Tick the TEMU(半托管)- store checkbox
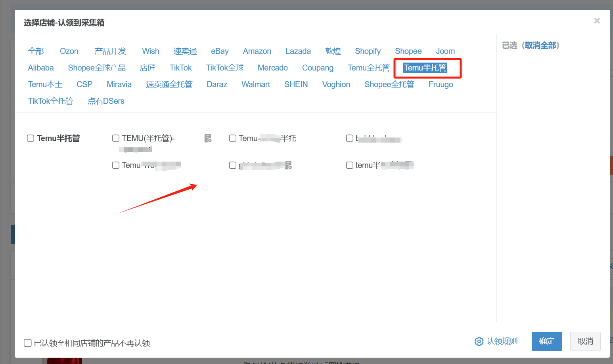 pyautogui.click(x=116, y=138)
